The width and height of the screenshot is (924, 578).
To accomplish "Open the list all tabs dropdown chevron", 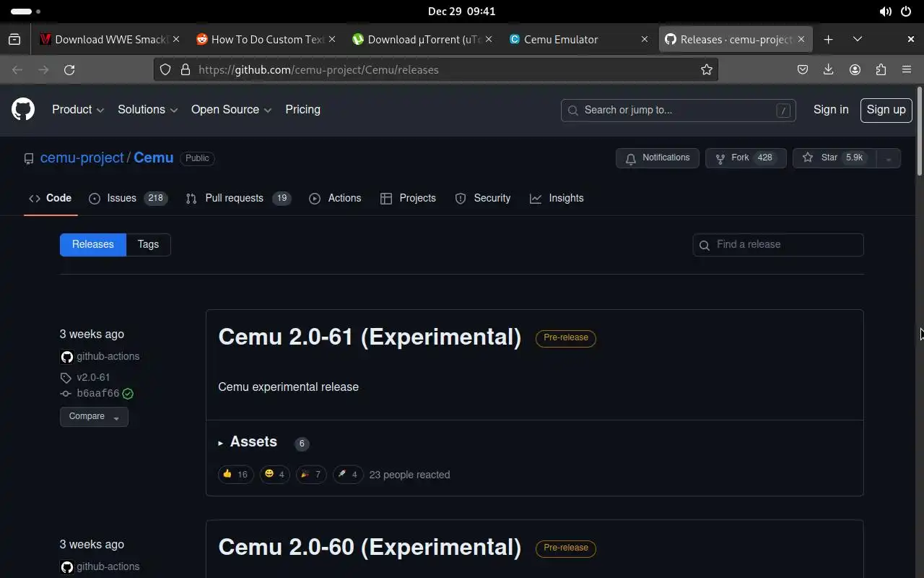I will [858, 39].
